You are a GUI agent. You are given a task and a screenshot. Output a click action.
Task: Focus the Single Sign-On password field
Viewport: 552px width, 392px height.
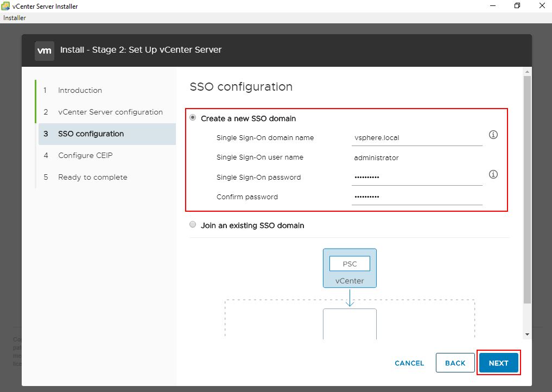(417, 177)
